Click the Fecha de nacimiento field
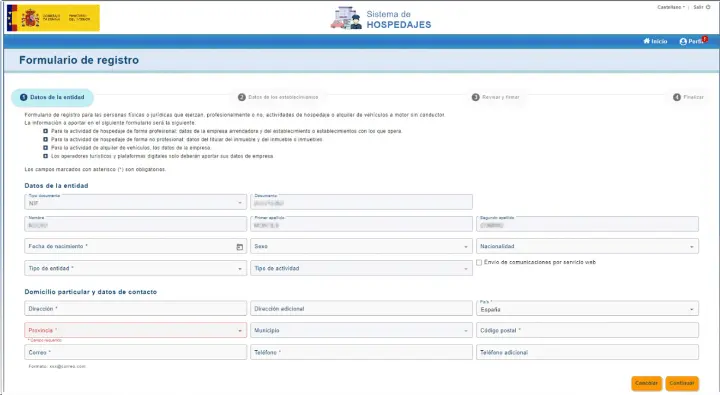 click(135, 246)
